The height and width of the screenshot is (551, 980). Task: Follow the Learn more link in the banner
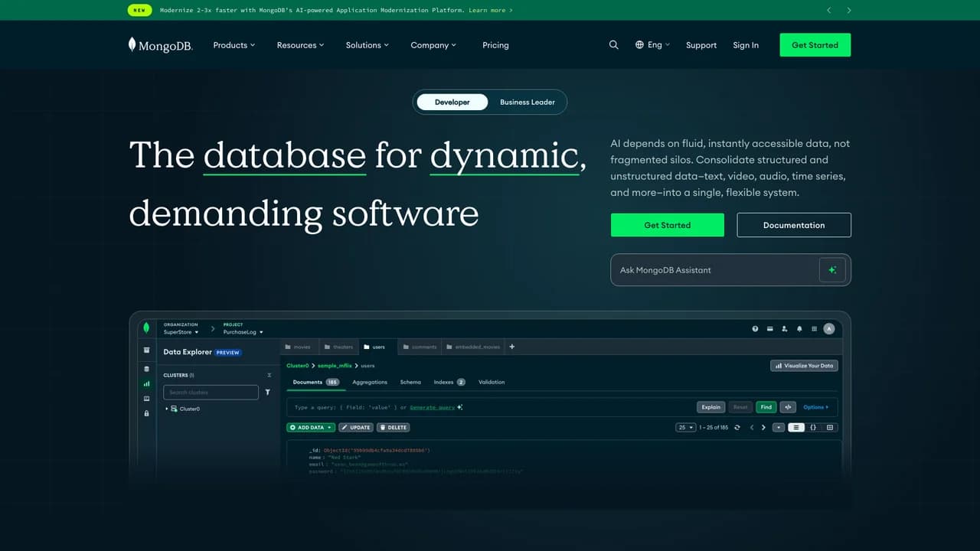click(491, 11)
